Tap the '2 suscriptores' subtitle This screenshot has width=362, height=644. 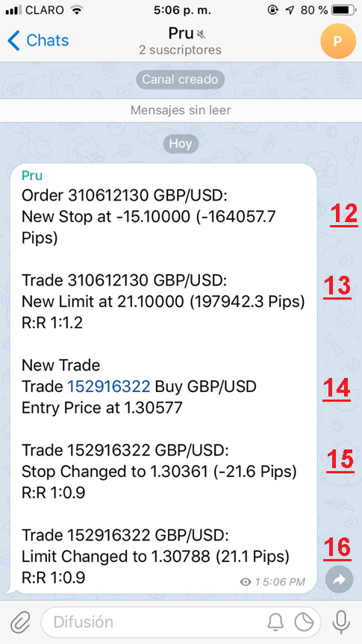(x=180, y=50)
